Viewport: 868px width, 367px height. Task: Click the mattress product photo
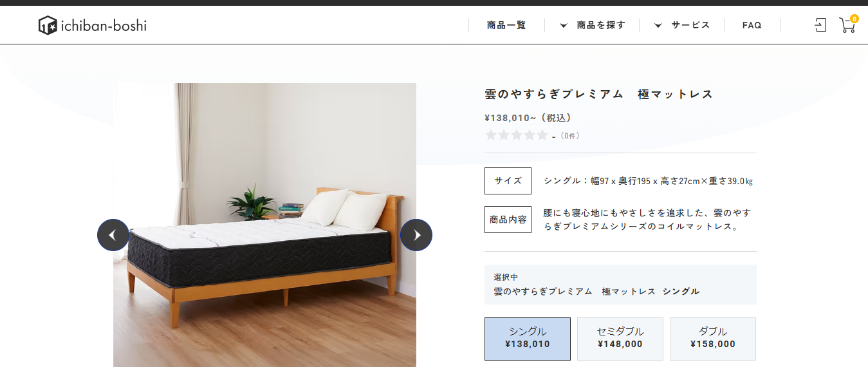coord(264,225)
